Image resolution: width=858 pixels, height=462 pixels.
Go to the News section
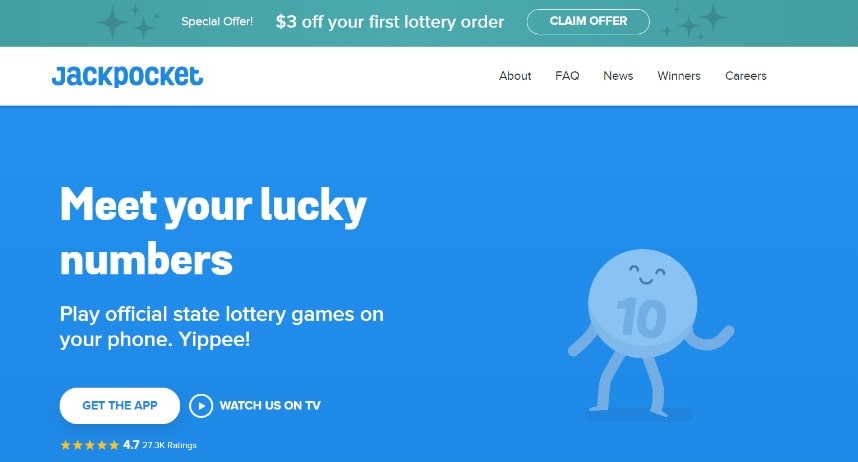618,76
